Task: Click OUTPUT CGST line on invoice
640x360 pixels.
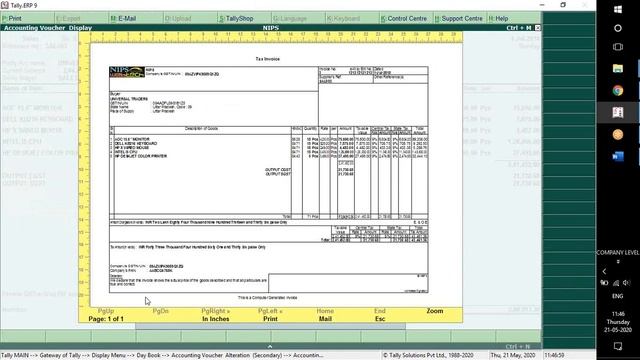Action: [x=278, y=170]
